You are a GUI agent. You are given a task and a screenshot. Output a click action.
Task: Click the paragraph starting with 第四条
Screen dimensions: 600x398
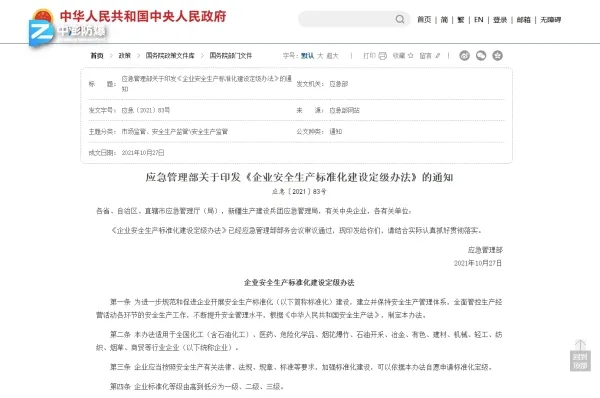(x=197, y=387)
